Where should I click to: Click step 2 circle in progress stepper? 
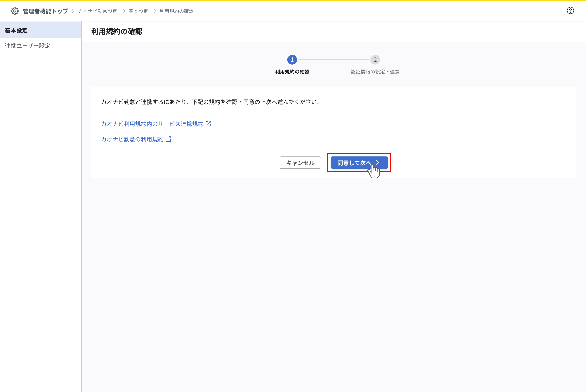point(375,60)
